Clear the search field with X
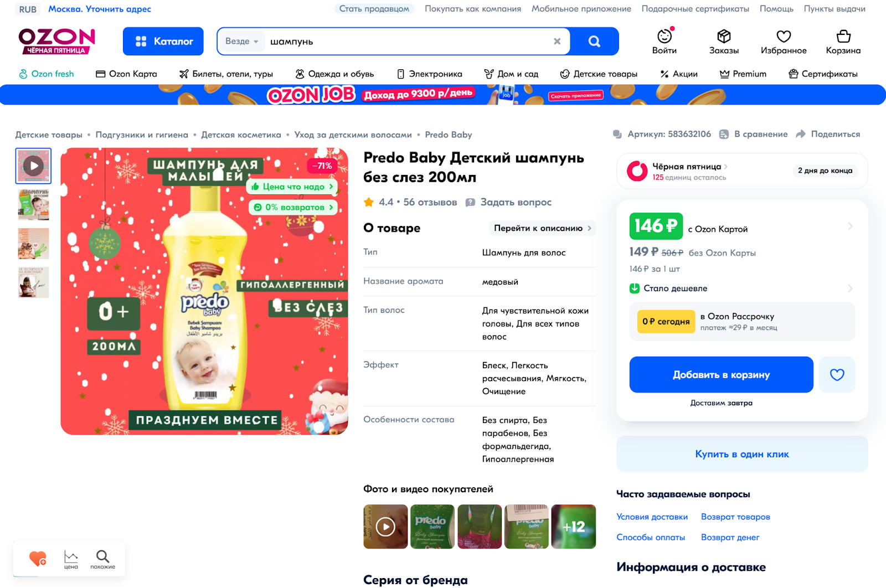This screenshot has width=886, height=588. pyautogui.click(x=557, y=42)
